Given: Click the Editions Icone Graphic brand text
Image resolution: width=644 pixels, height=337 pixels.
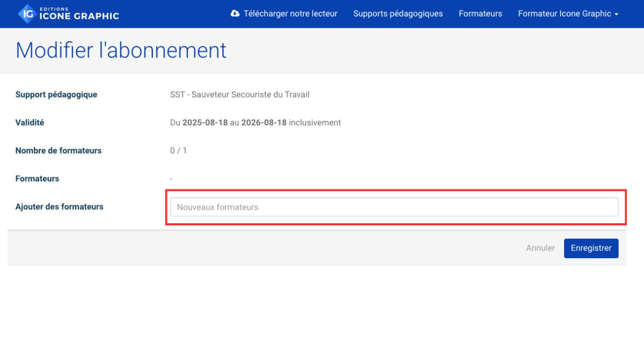Looking at the screenshot, I should [x=79, y=14].
